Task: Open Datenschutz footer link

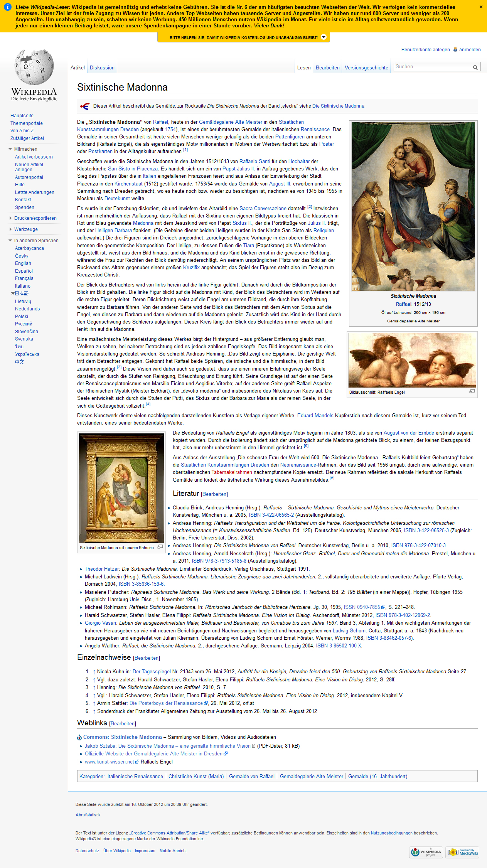Action: pos(87,851)
